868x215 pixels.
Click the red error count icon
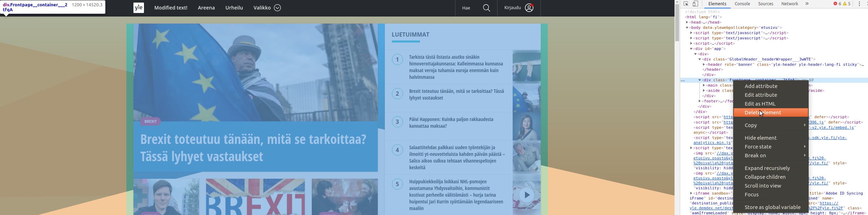[x=835, y=4]
